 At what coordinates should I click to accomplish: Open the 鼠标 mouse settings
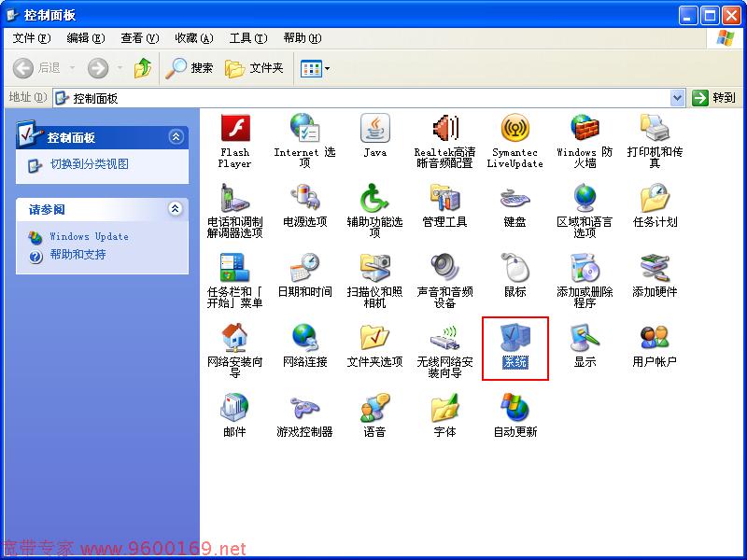(x=515, y=275)
